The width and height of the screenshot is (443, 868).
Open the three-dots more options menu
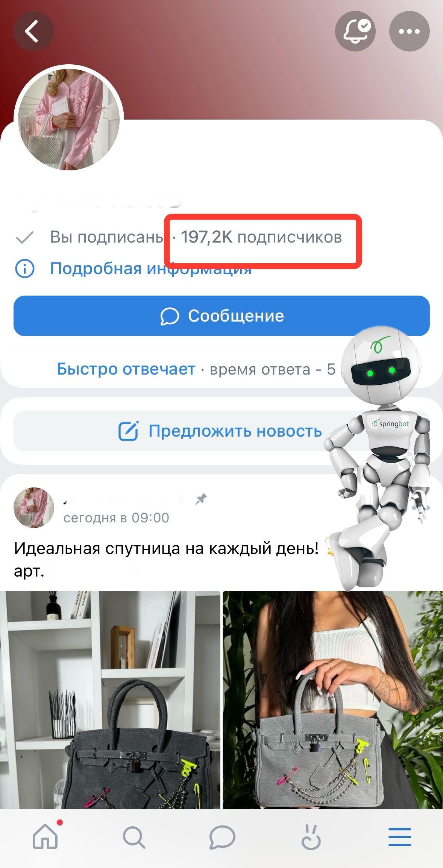[409, 31]
